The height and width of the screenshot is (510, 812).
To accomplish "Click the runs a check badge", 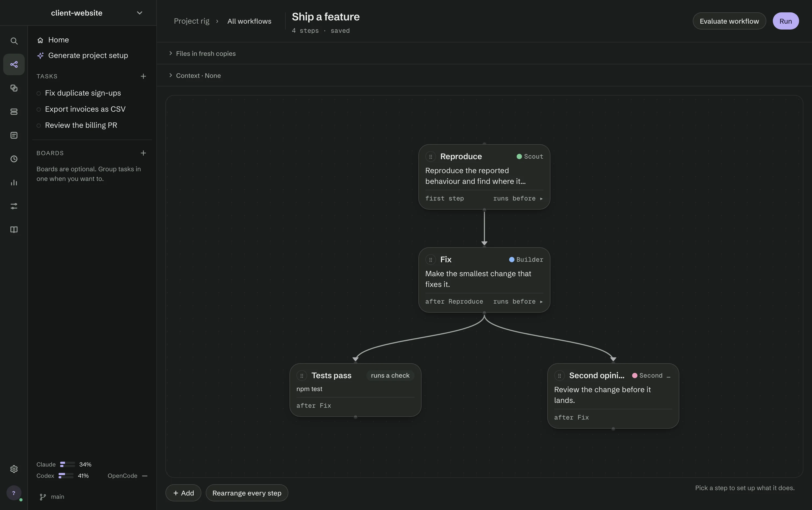I will click(x=390, y=376).
